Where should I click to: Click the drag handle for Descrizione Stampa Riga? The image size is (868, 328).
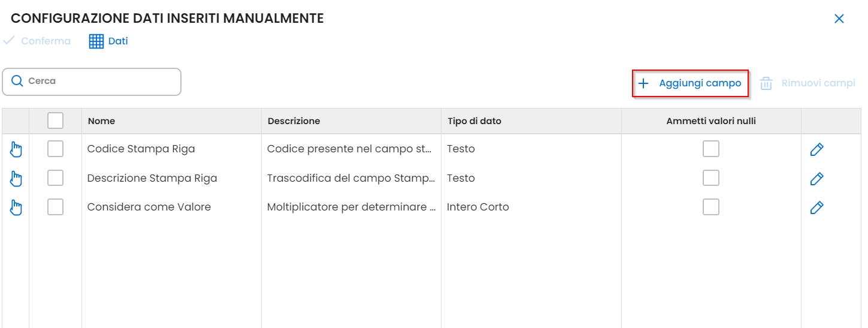point(16,179)
